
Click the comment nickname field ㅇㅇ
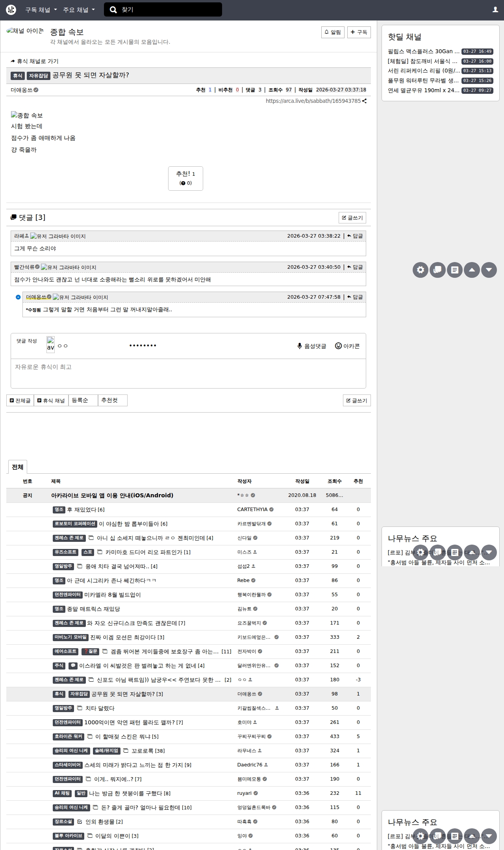(x=91, y=346)
